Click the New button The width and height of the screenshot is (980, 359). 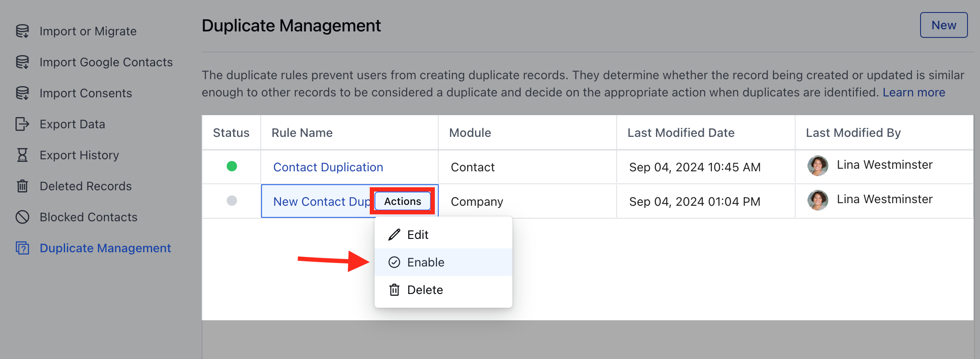944,25
